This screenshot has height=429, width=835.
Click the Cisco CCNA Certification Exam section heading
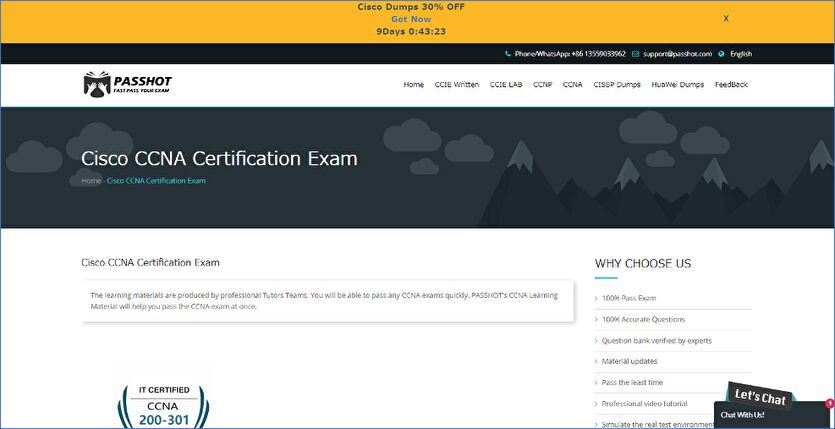[x=150, y=262]
